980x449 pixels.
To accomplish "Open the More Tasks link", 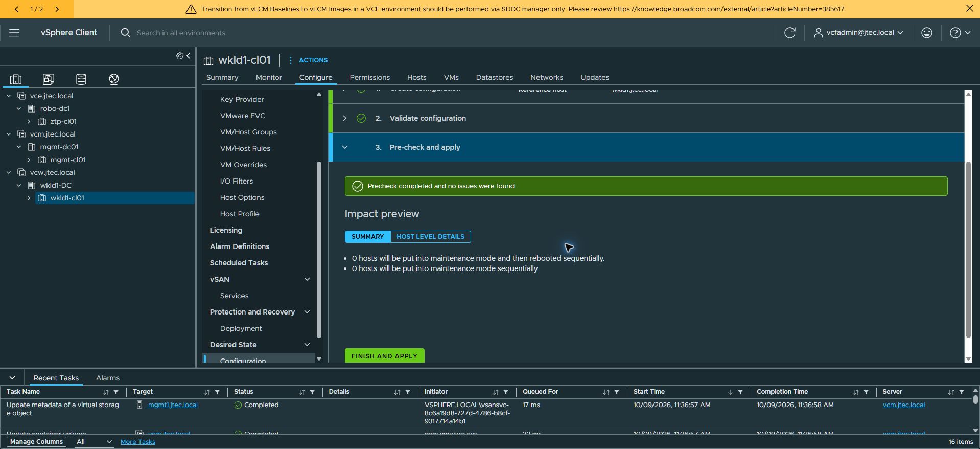I will [138, 442].
